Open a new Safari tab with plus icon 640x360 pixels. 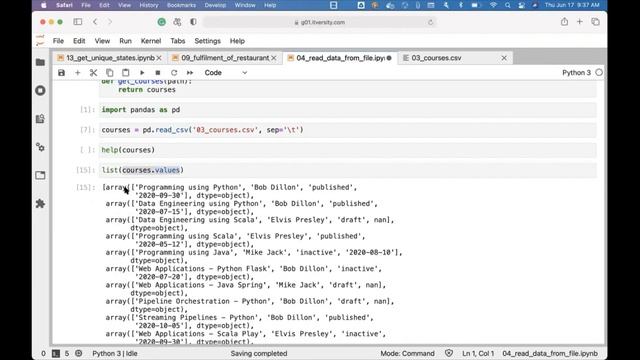tap(580, 22)
